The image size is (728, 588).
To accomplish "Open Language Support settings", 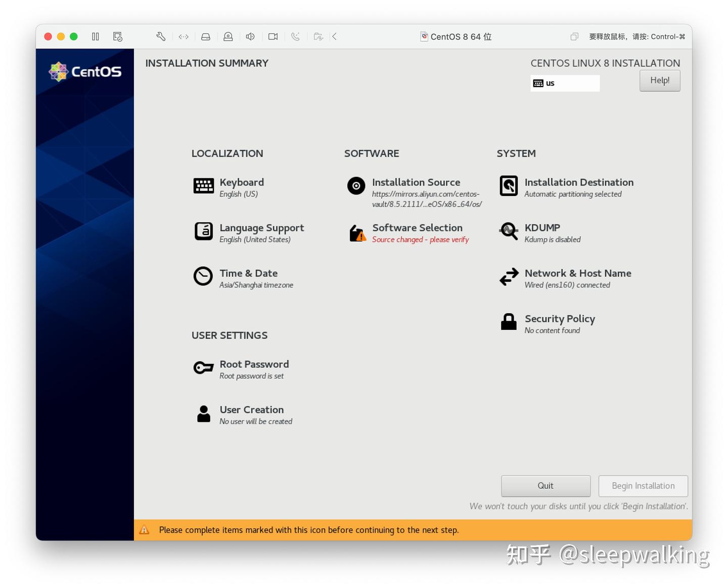I will 203,232.
